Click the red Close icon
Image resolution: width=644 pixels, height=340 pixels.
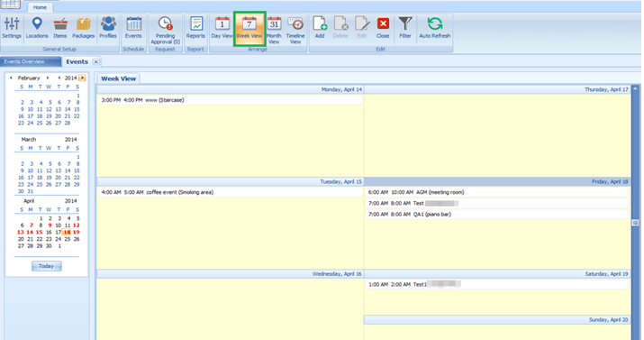click(383, 28)
